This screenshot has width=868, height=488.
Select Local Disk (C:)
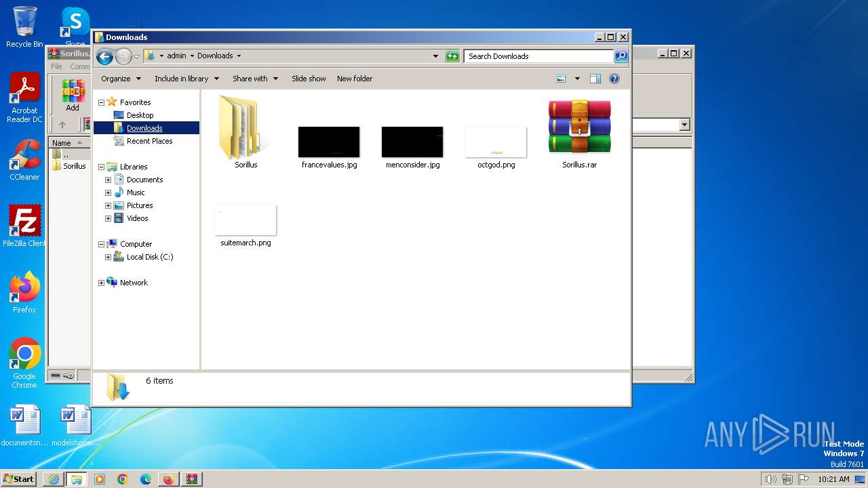tap(149, 257)
